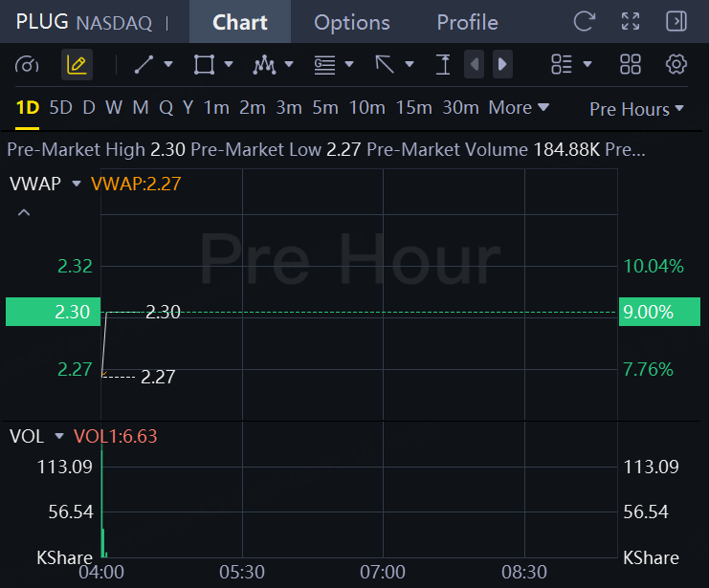Select the 15m interval
This screenshot has width=709, height=588.
coord(413,108)
